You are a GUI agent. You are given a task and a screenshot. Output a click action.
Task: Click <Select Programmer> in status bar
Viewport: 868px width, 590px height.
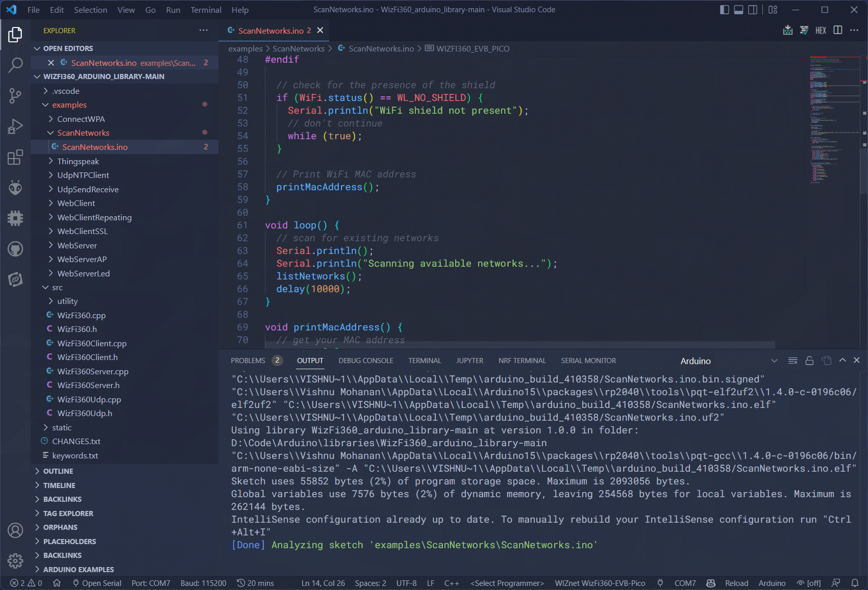507,583
